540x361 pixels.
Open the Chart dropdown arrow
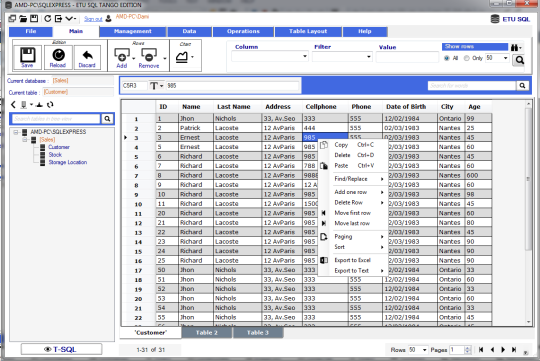click(192, 57)
